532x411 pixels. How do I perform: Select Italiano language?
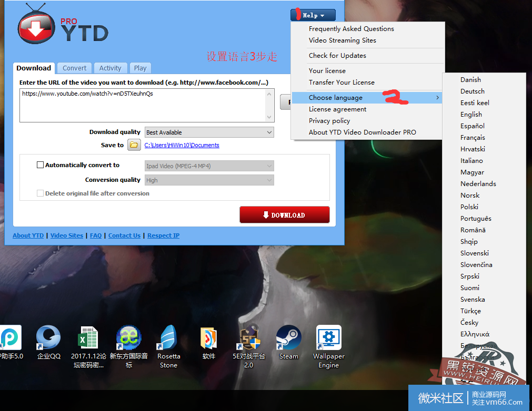click(471, 161)
